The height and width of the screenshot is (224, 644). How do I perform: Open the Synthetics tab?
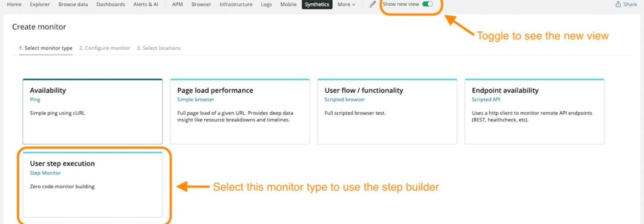click(x=317, y=4)
